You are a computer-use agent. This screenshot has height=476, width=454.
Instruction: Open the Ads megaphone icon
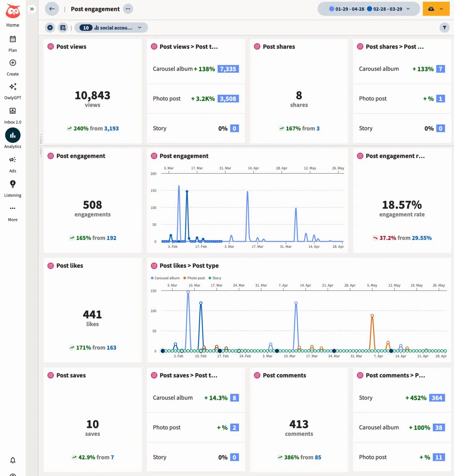click(x=13, y=160)
